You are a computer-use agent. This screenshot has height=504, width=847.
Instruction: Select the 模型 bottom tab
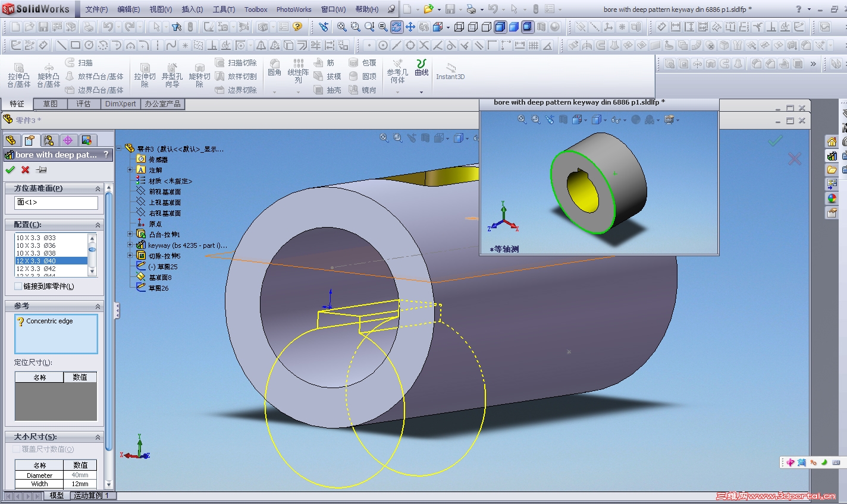(x=57, y=496)
